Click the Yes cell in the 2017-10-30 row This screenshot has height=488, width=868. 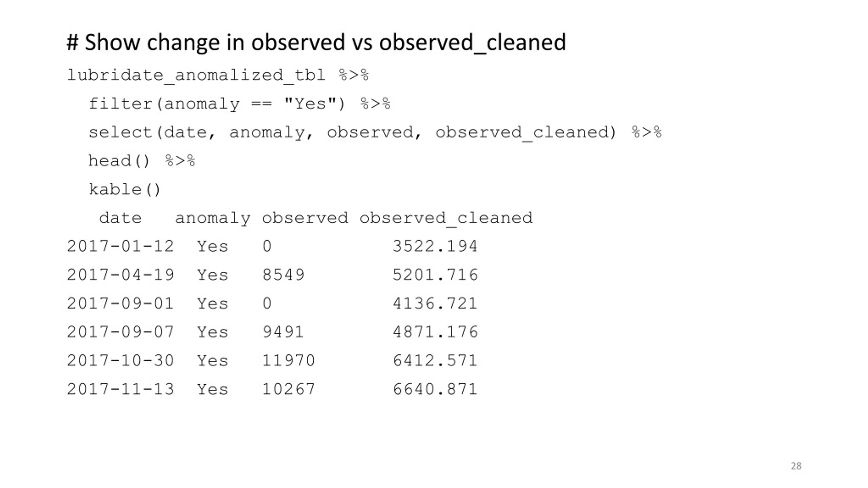(213, 361)
